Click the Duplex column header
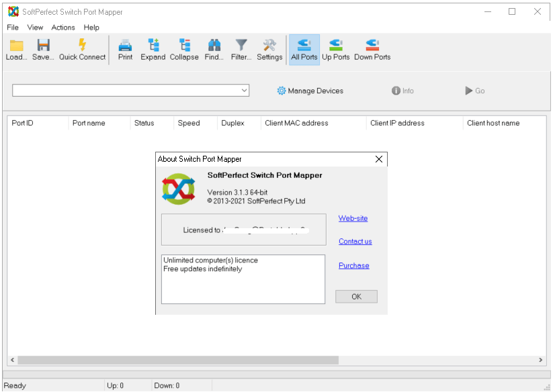 (239, 123)
